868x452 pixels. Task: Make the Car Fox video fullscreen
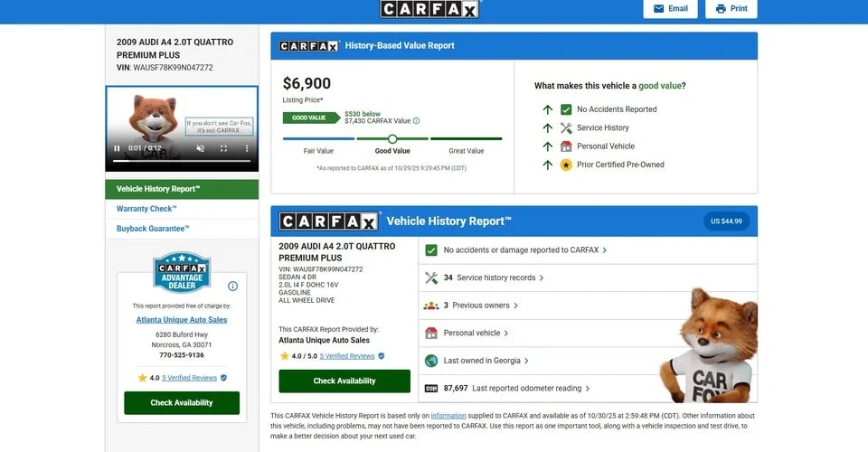[223, 148]
